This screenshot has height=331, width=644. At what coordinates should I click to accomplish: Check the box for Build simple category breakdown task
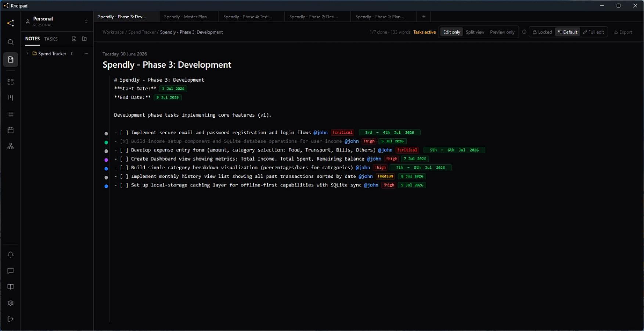124,167
